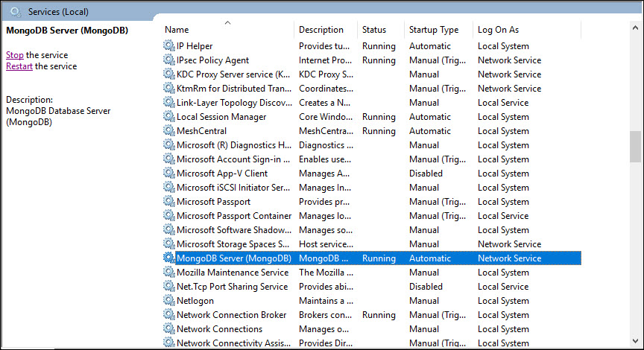Click MongoDB Server's Automatic startup type cell

click(x=430, y=258)
